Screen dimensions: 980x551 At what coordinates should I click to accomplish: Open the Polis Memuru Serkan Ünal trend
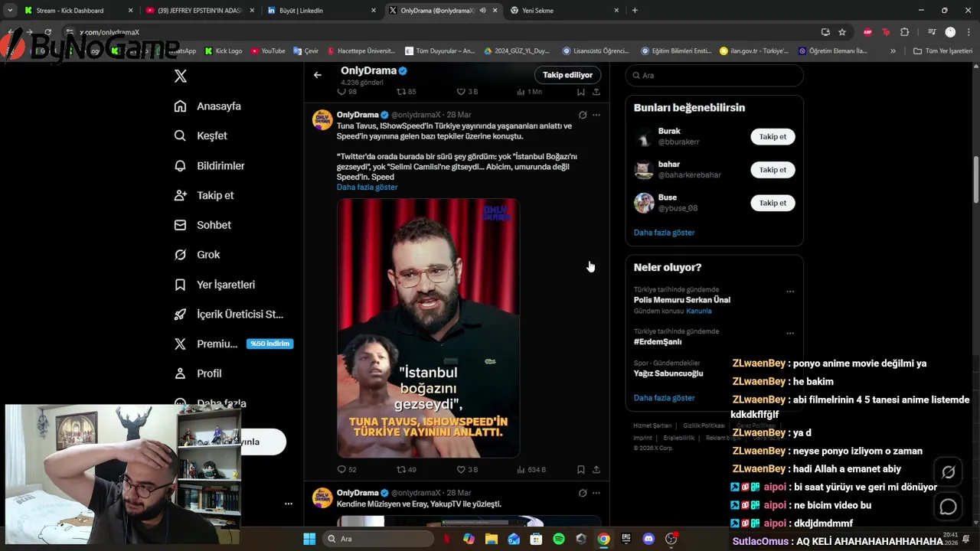pos(681,300)
